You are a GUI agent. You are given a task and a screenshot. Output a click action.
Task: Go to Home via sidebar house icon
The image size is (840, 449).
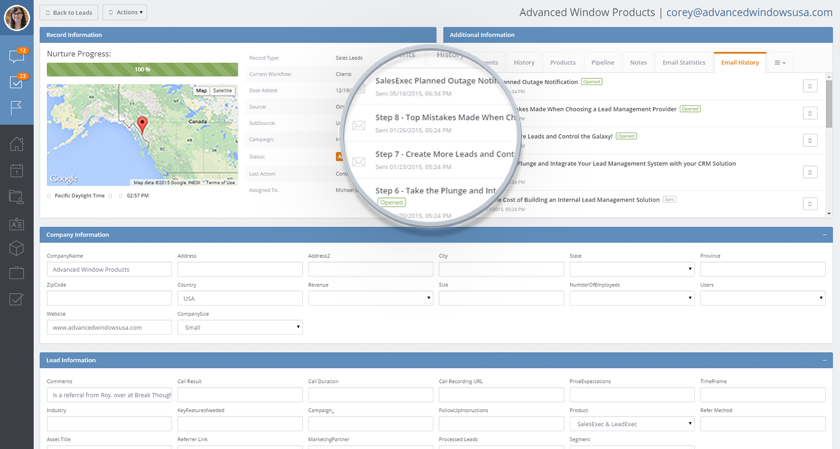[x=17, y=144]
